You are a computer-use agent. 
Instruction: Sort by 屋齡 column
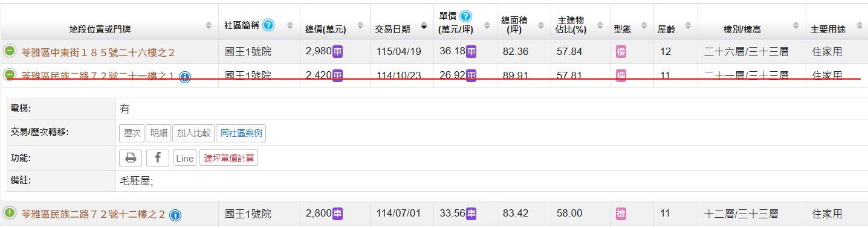coord(687,26)
